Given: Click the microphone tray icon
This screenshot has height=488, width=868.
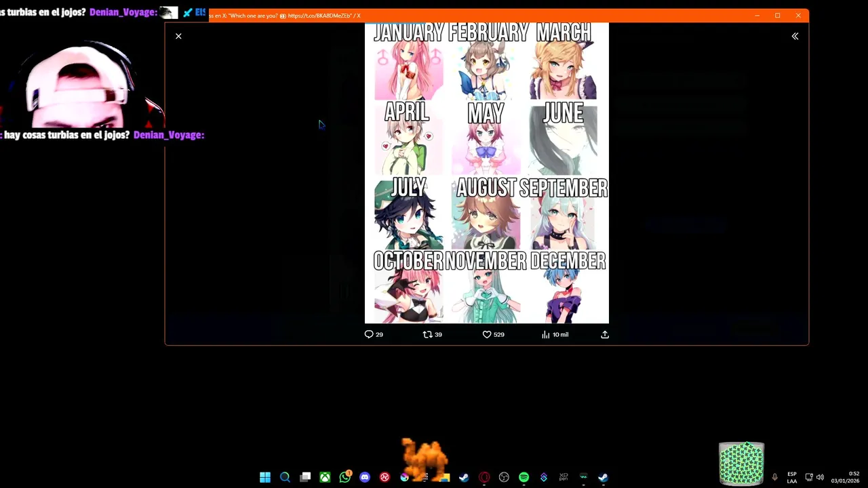Looking at the screenshot, I should click(x=774, y=477).
